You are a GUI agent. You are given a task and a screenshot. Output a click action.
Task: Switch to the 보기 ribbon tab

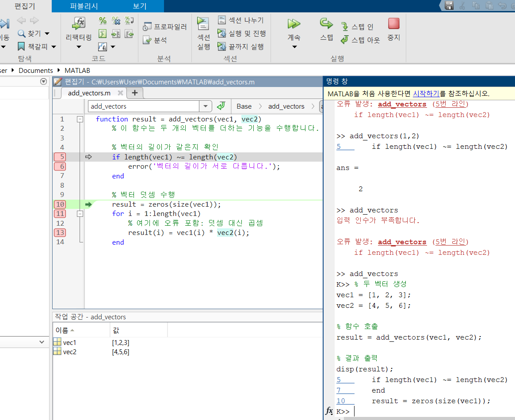pos(140,6)
